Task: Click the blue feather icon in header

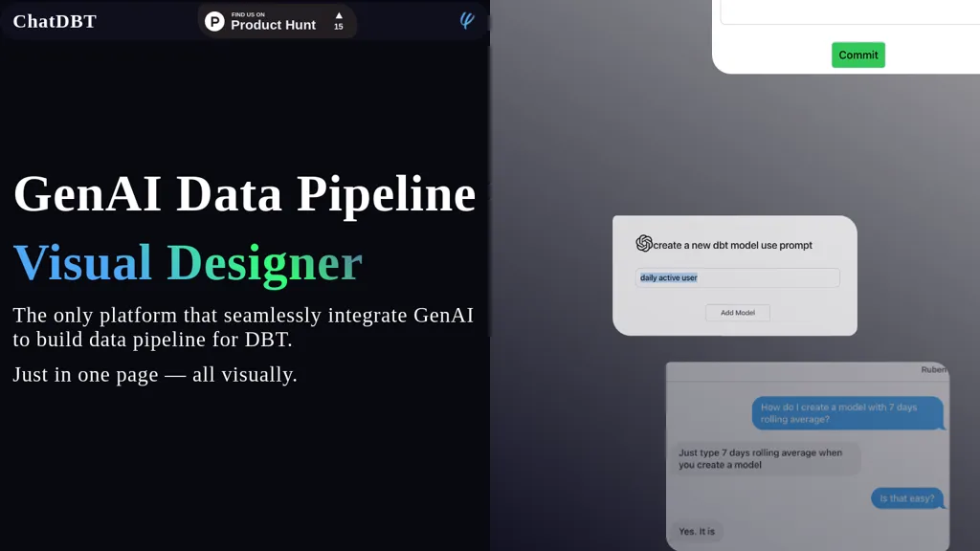Action: click(x=467, y=20)
